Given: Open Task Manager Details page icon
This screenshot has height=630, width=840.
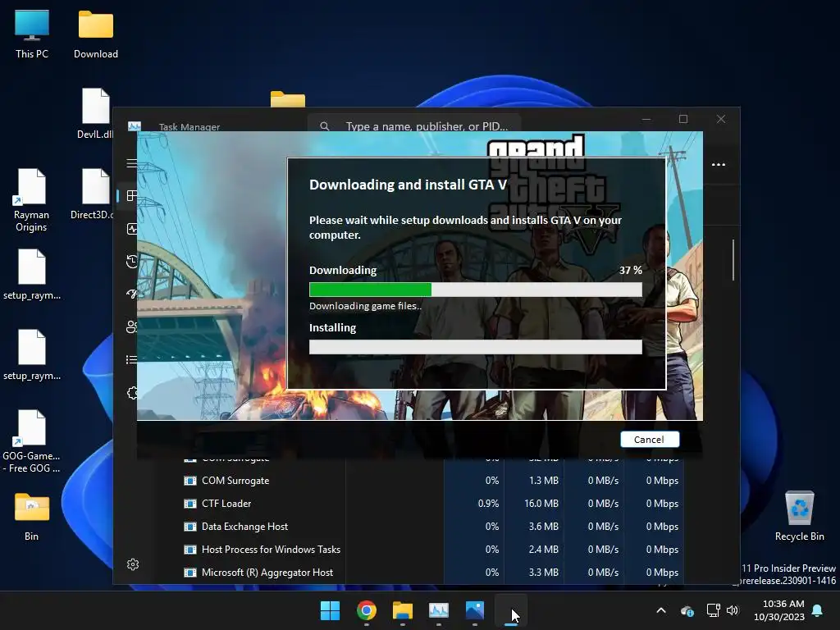Looking at the screenshot, I should [132, 359].
